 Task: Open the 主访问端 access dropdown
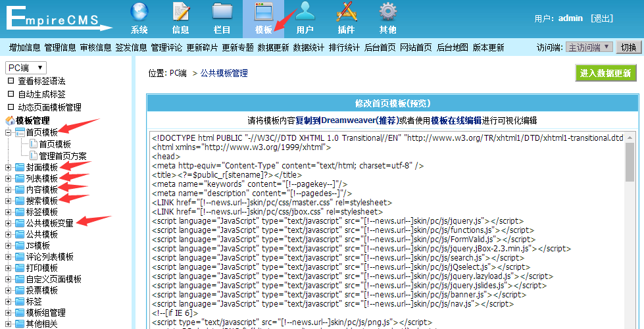(589, 47)
